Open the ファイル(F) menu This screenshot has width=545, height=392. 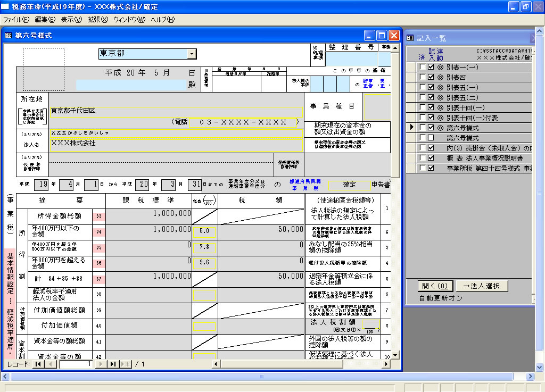pyautogui.click(x=16, y=20)
